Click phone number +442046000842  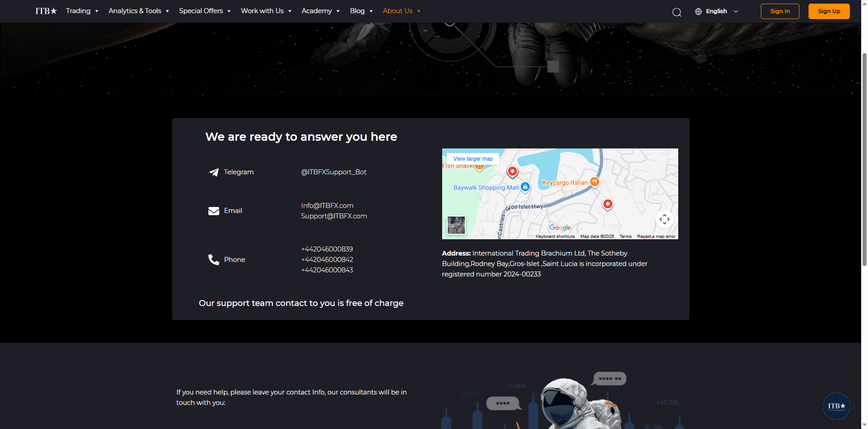(x=327, y=260)
